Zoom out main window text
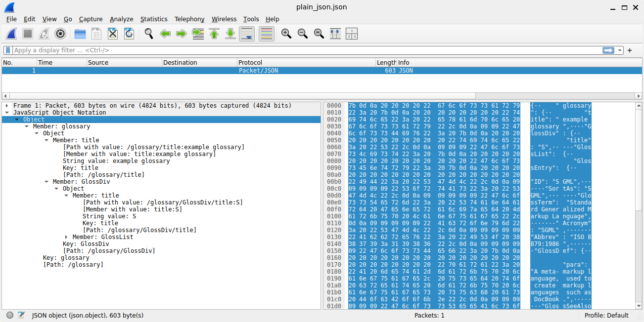The image size is (644, 322). 302,34
